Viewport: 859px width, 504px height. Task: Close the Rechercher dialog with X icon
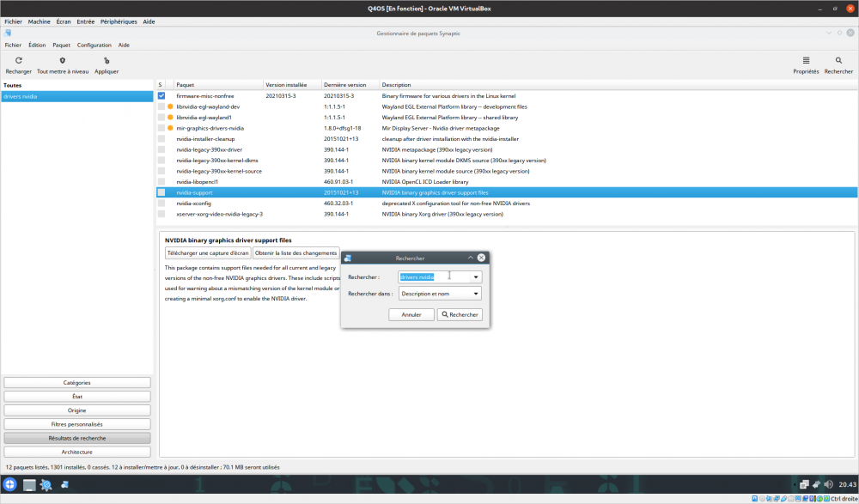pyautogui.click(x=481, y=258)
